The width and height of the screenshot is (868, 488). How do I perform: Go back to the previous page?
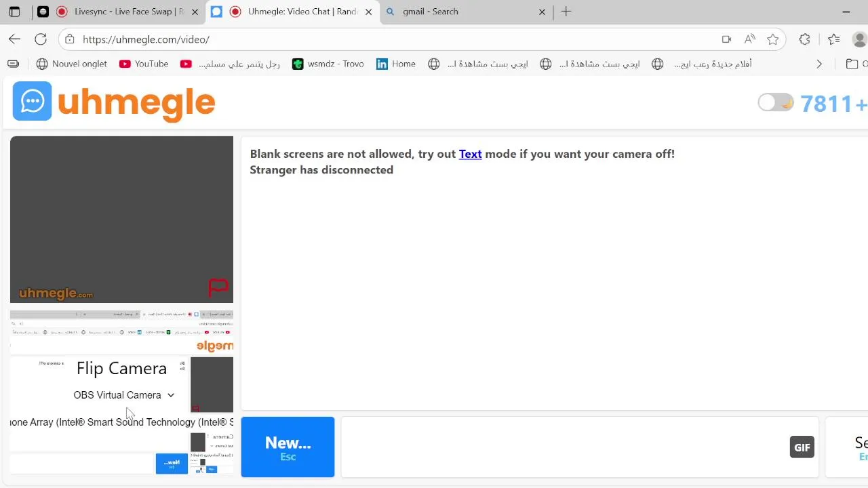point(14,39)
